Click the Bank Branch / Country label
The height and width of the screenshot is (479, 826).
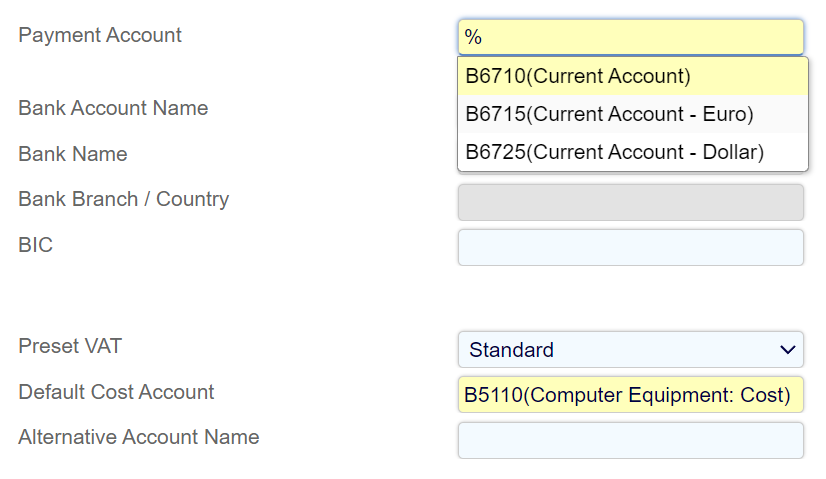[123, 199]
